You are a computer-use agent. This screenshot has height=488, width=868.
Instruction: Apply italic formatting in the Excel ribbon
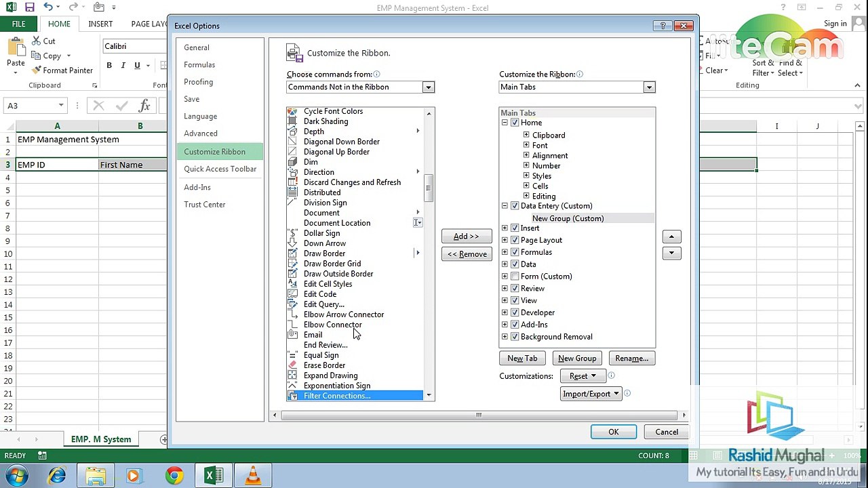tap(123, 65)
